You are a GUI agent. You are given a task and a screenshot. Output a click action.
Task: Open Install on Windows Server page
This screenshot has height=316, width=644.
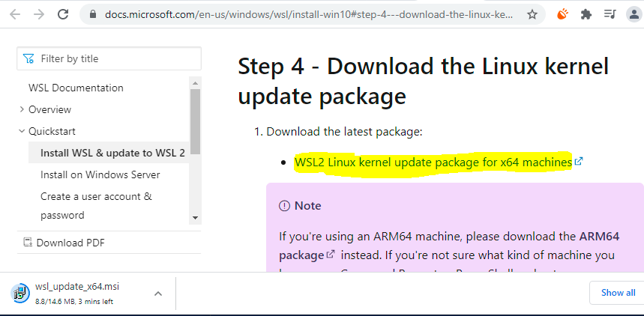100,174
